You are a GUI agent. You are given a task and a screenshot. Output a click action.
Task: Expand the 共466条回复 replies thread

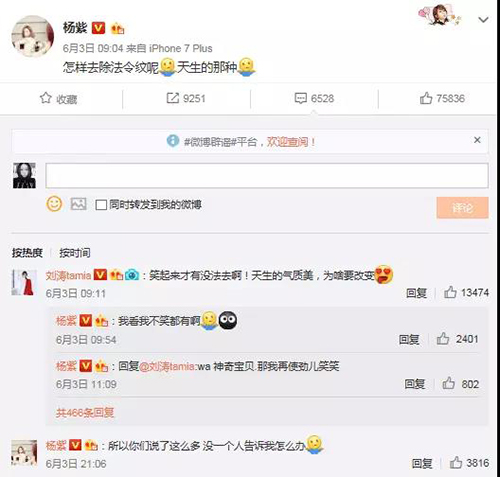coord(85,413)
